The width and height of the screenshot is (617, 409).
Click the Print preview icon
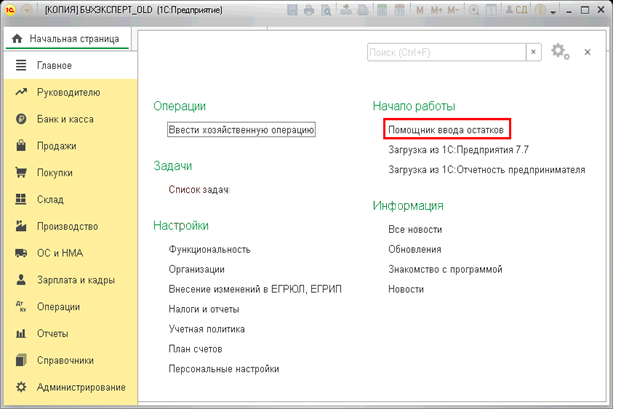(x=326, y=10)
